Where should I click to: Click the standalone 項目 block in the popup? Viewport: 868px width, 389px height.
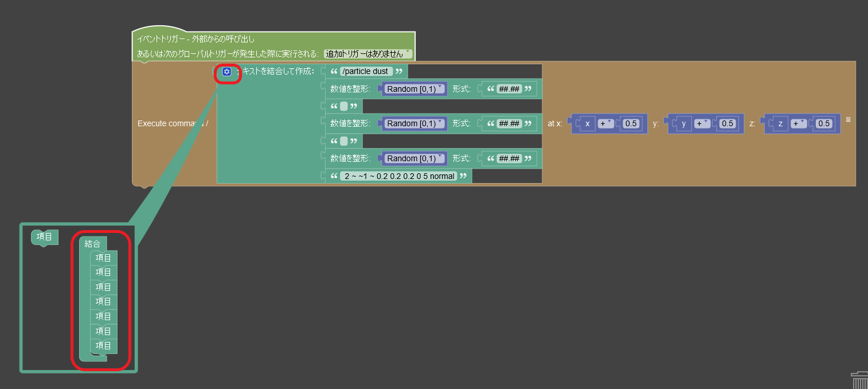44,236
